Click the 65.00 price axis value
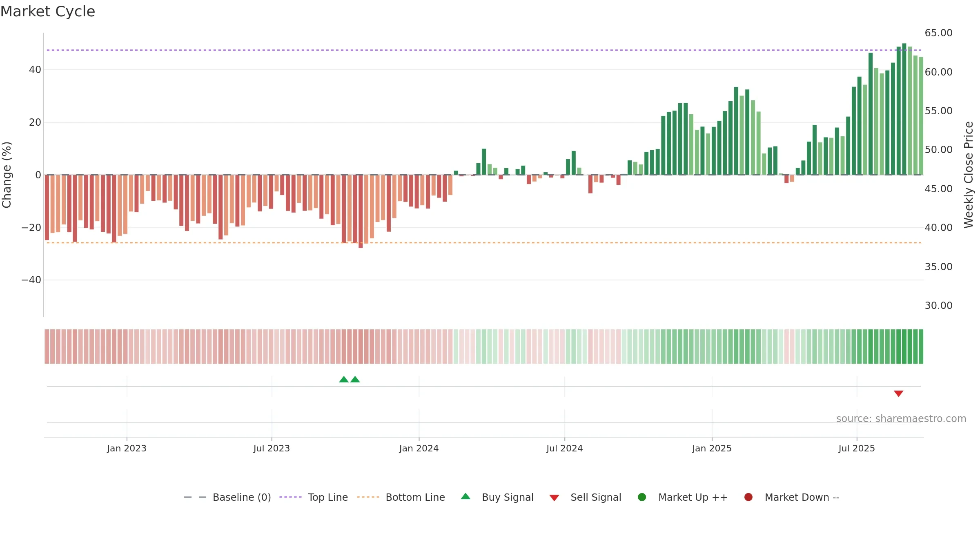 [x=938, y=33]
